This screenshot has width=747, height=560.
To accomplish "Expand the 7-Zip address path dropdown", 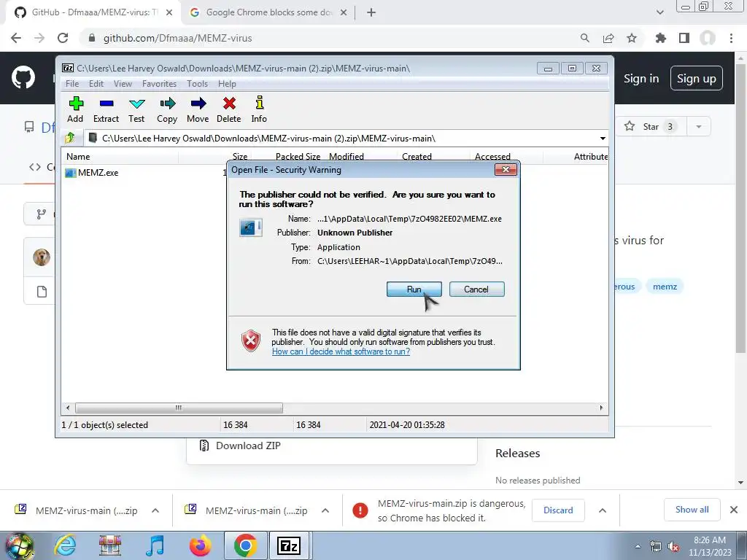I will click(603, 139).
